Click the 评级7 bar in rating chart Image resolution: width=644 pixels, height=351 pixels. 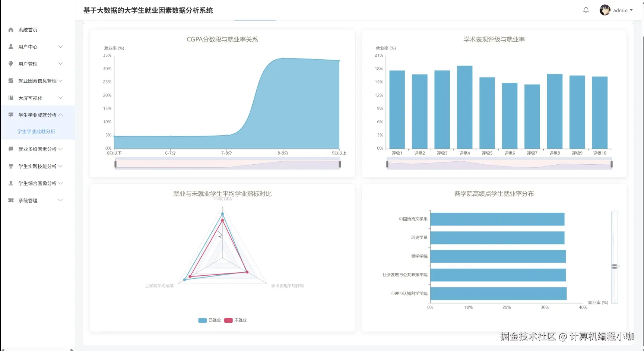click(532, 117)
